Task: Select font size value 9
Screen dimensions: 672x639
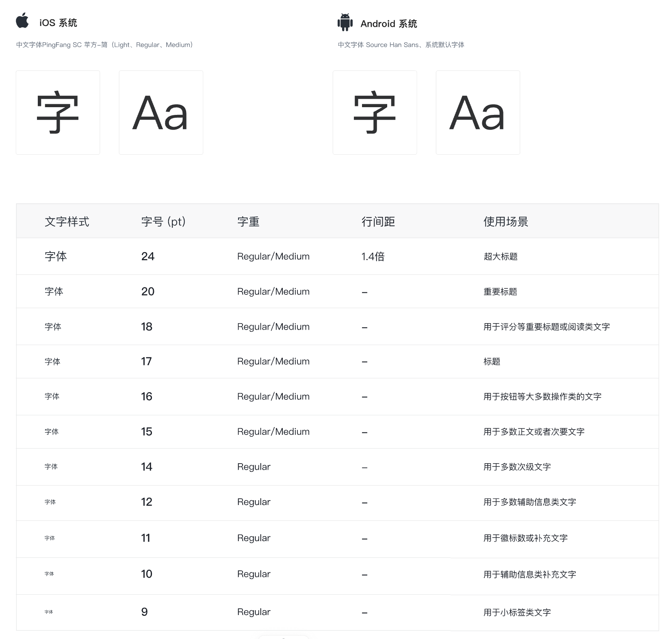Action: [x=144, y=612]
